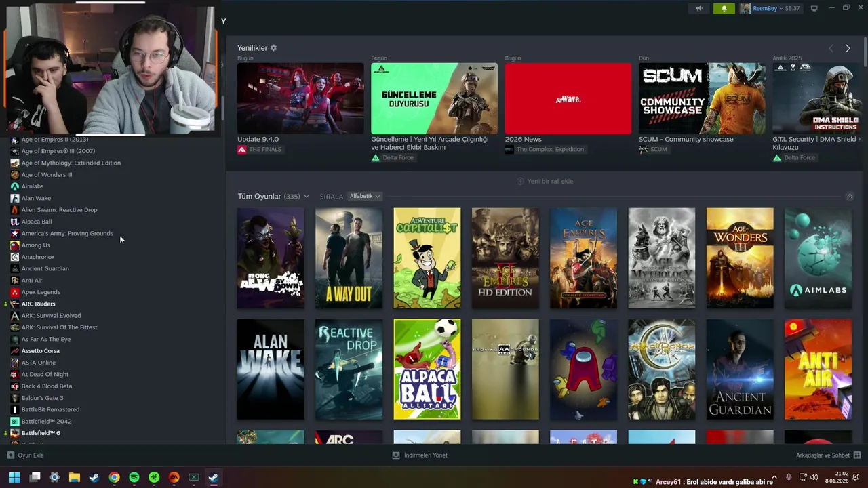Open EA app from the taskbar
This screenshot has width=868, height=488.
(x=174, y=478)
